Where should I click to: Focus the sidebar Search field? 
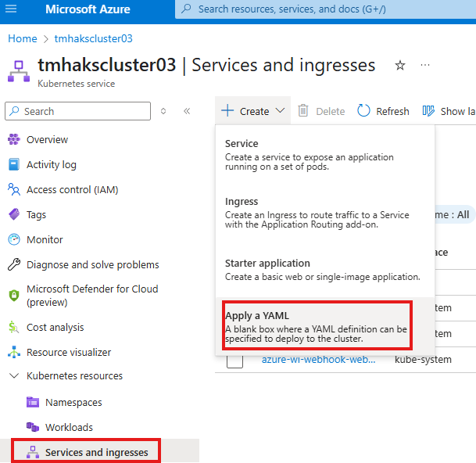77,111
